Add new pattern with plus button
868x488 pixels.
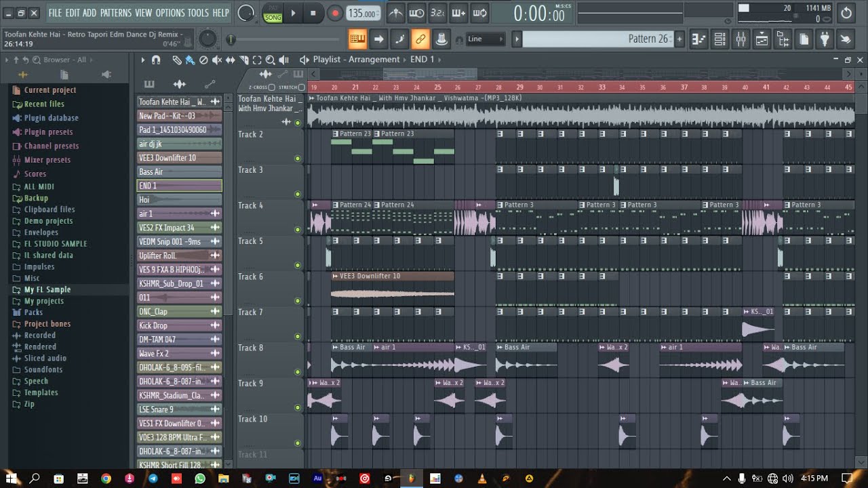pos(679,39)
